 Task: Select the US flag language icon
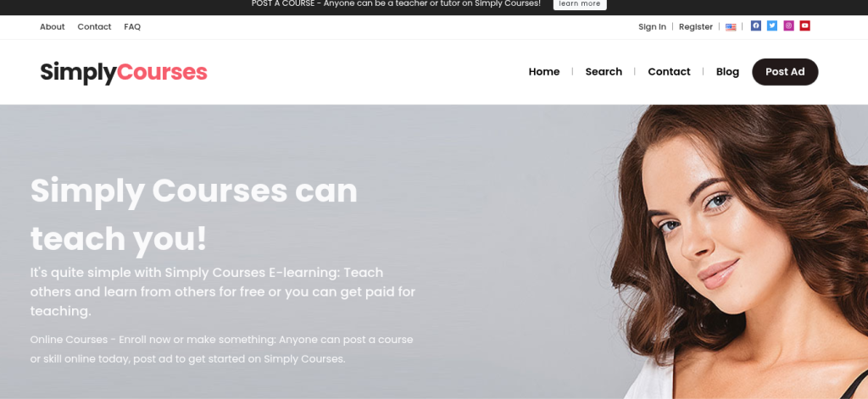click(731, 27)
